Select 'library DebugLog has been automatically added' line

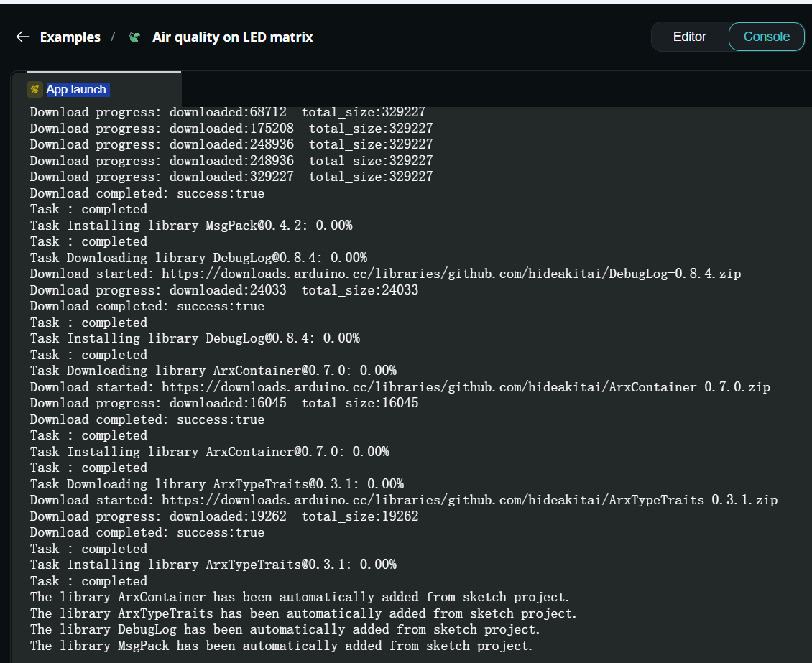tap(285, 629)
